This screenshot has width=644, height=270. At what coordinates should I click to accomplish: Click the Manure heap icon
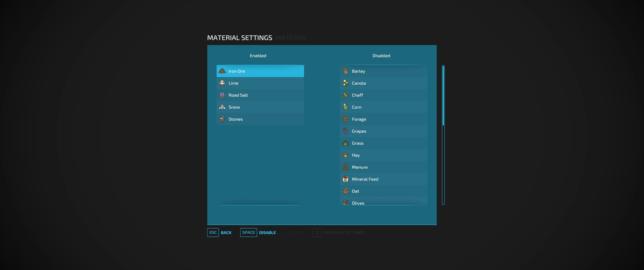tap(345, 167)
